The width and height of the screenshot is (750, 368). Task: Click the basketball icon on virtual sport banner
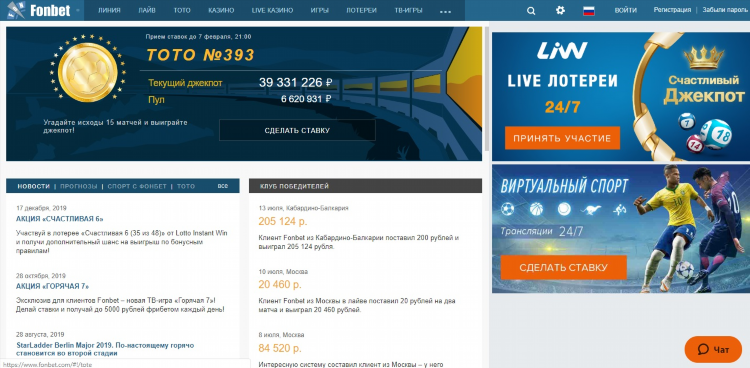click(x=536, y=209)
